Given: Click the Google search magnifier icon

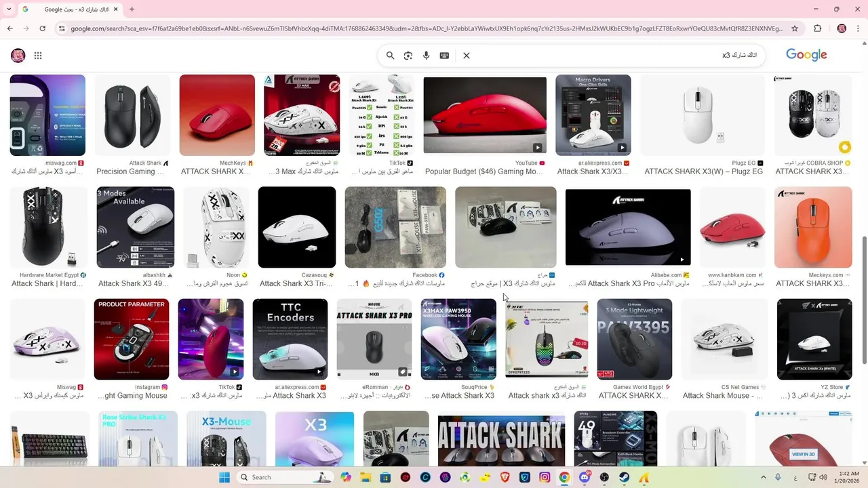Looking at the screenshot, I should 390,56.
